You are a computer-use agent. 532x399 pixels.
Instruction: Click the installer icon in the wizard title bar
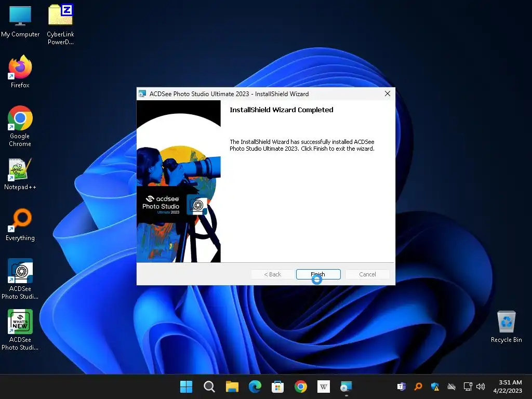click(142, 94)
